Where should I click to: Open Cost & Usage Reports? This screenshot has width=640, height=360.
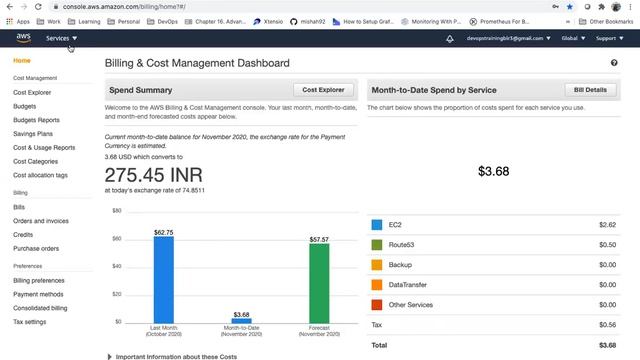44,148
